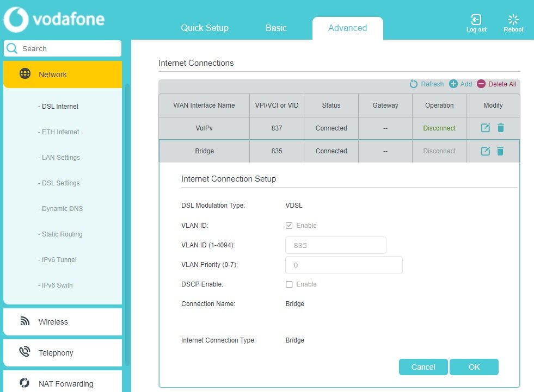Click Disconnect for the VoIPv connection

pos(439,128)
